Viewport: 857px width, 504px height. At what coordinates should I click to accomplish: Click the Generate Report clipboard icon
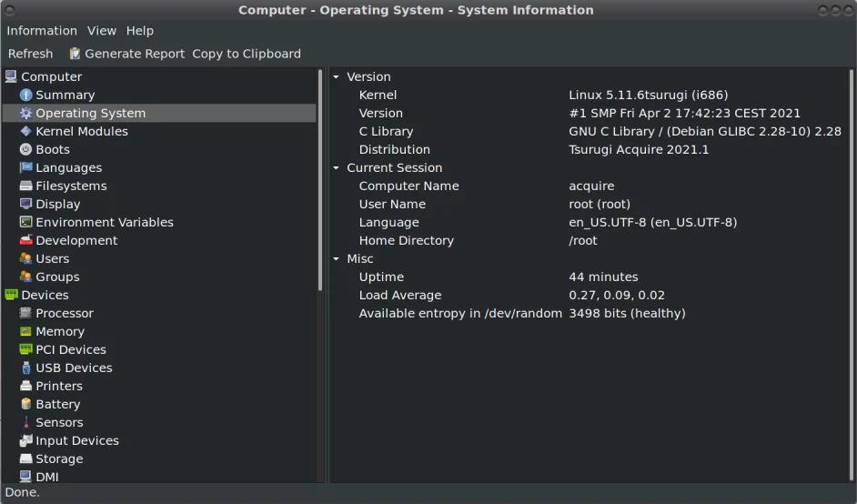pyautogui.click(x=75, y=54)
